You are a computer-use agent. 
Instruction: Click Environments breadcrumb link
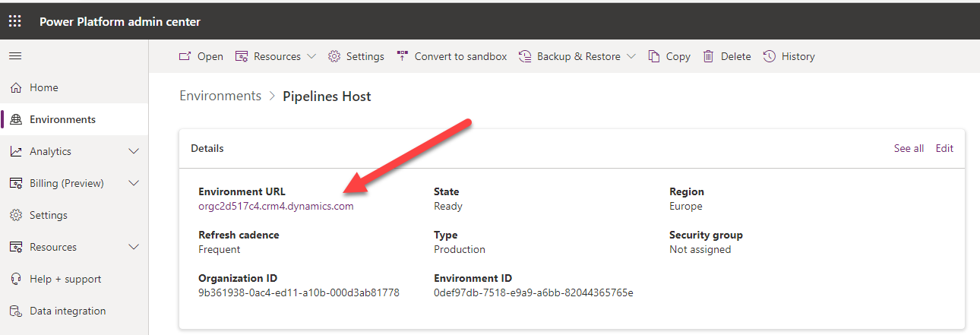click(x=220, y=96)
